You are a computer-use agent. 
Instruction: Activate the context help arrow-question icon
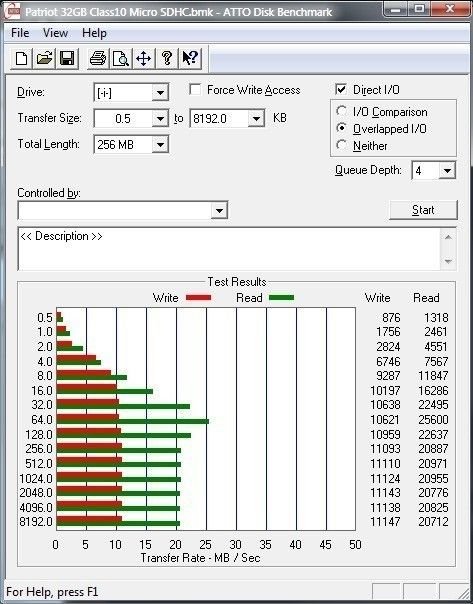pos(190,59)
